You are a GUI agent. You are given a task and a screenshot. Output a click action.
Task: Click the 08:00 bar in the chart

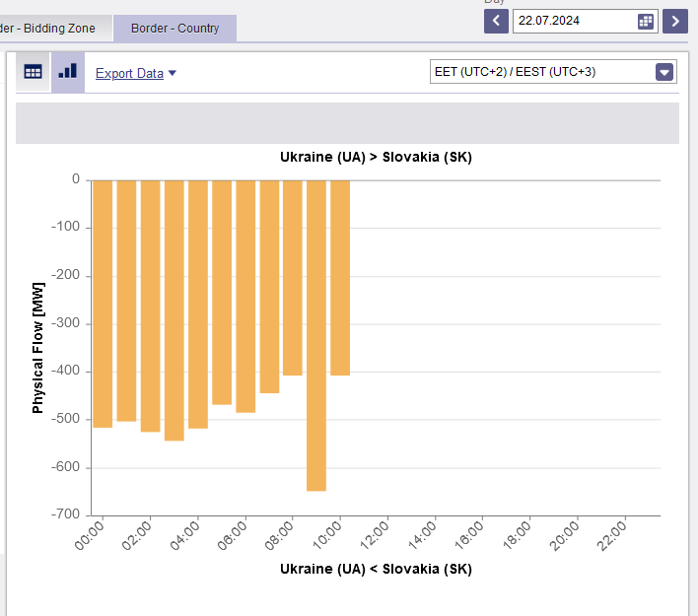[x=293, y=278]
